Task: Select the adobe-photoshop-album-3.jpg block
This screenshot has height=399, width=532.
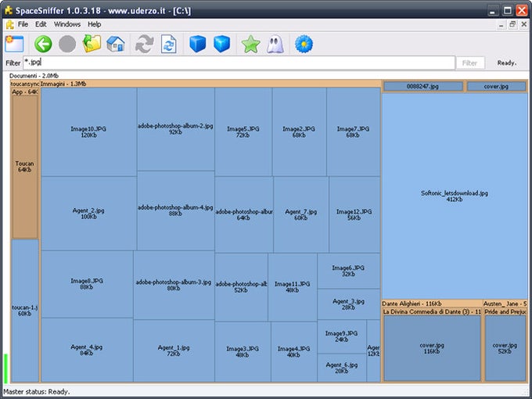Action: click(174, 285)
